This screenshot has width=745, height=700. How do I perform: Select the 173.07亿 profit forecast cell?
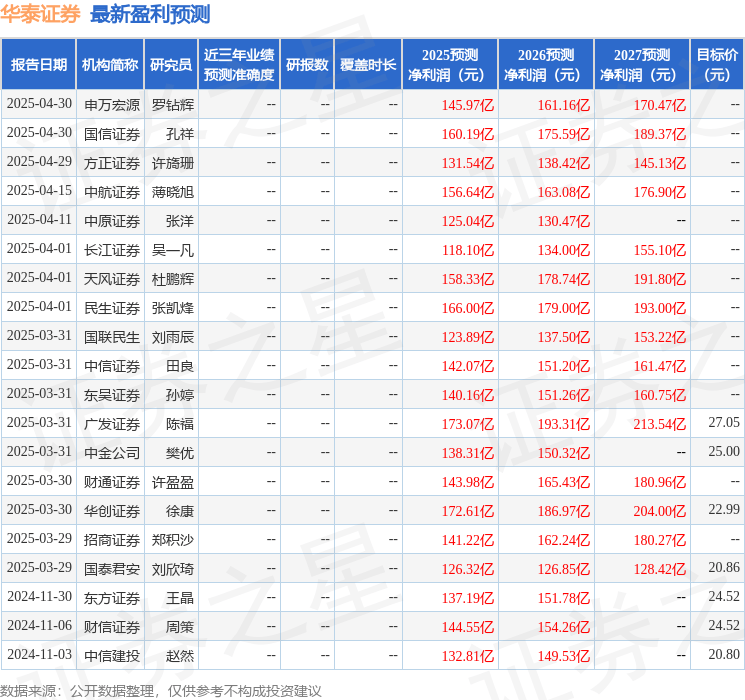(x=467, y=423)
